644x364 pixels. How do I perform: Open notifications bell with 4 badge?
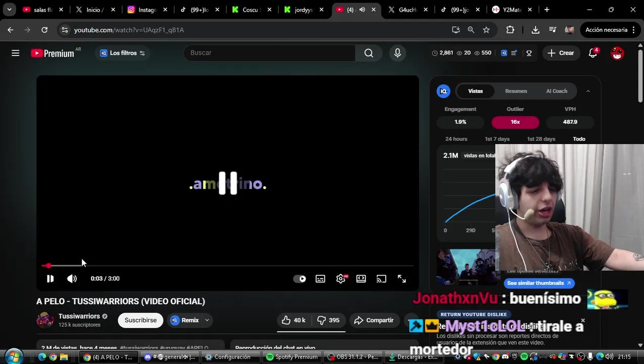(593, 53)
